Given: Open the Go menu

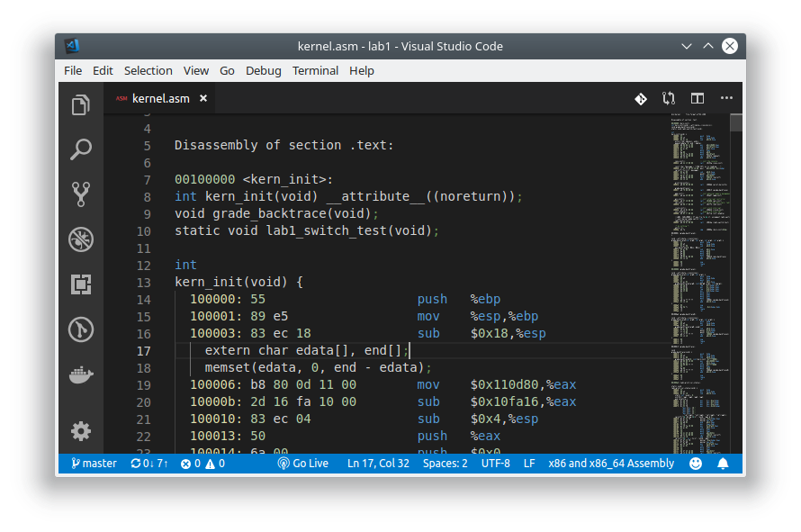Looking at the screenshot, I should point(227,70).
